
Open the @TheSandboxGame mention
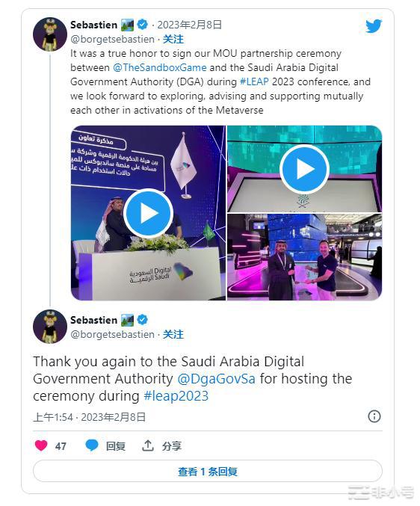160,67
